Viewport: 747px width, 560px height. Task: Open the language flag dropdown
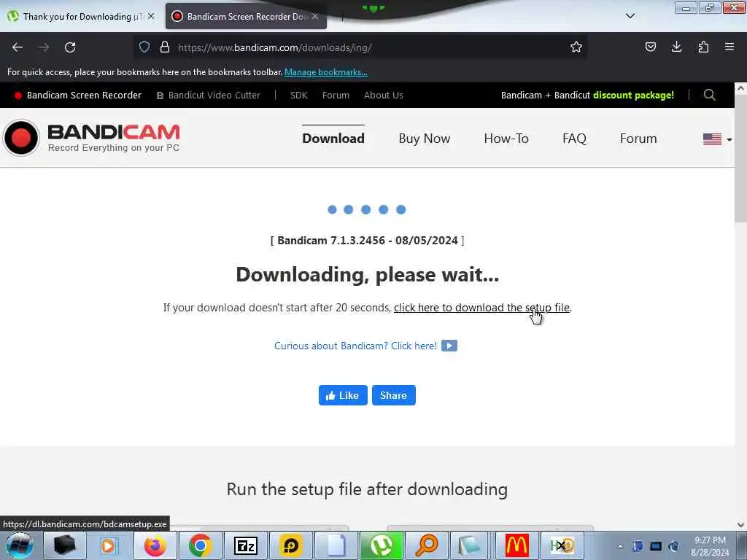click(718, 139)
